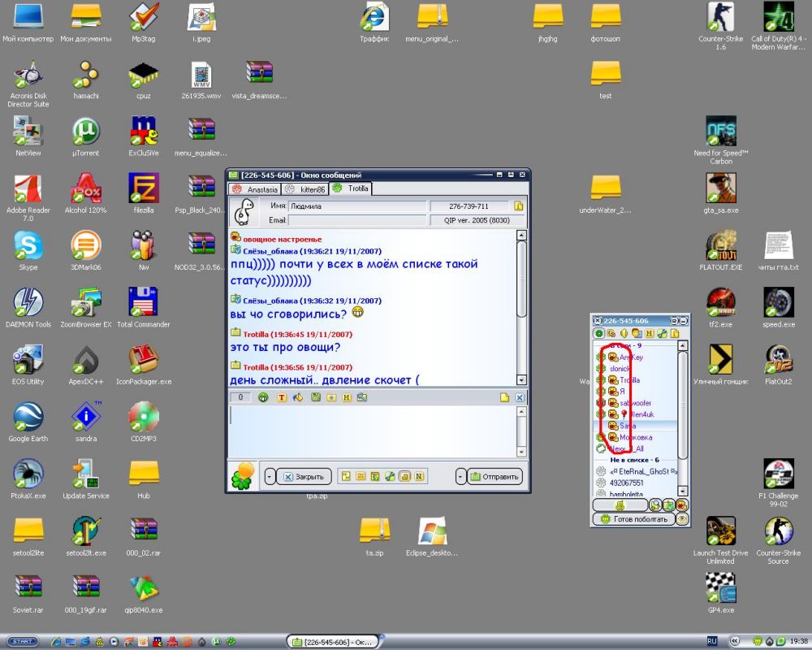Screen dimensions: 812x650
Task: Switch to the Anastasia chat tab
Action: point(255,189)
